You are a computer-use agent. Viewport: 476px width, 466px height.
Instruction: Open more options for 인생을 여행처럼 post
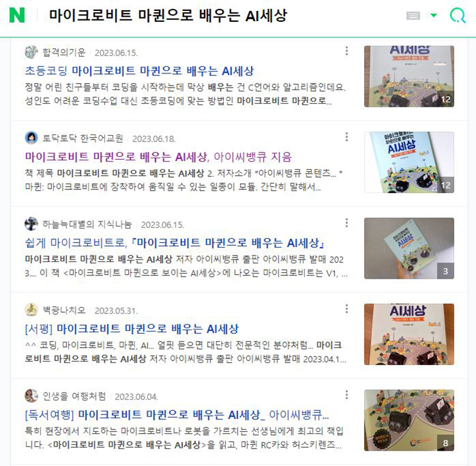[x=347, y=395]
